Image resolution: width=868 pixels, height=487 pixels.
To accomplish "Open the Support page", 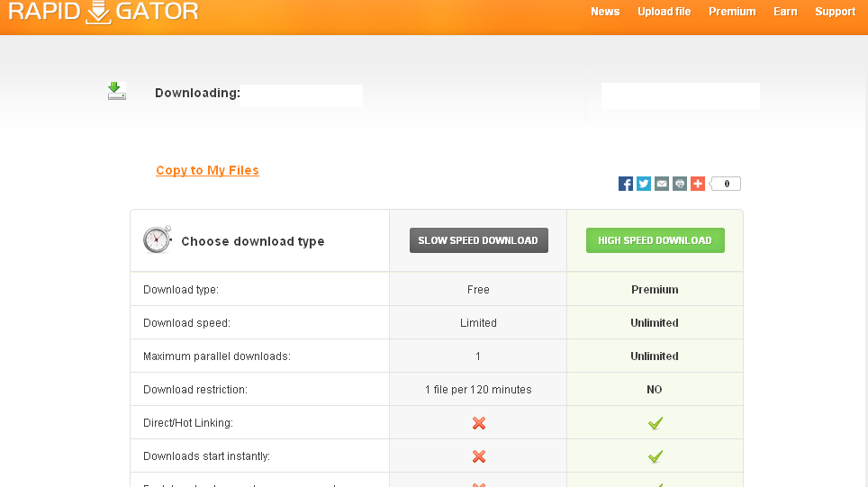I will (836, 12).
